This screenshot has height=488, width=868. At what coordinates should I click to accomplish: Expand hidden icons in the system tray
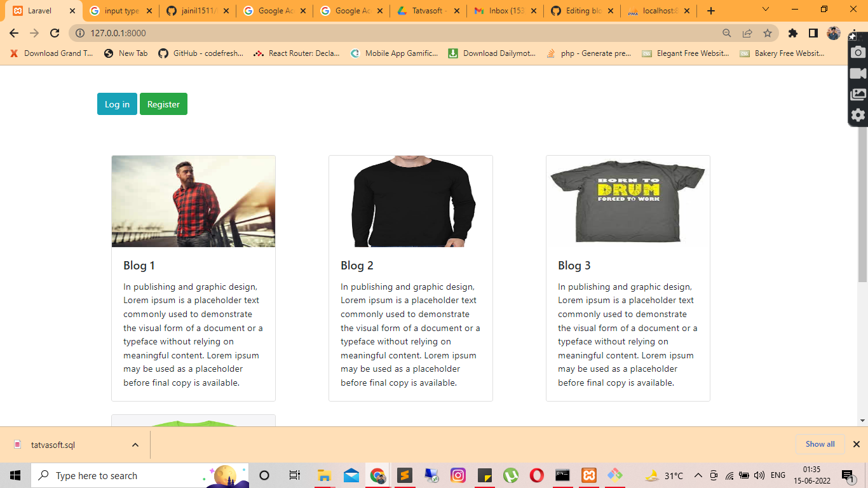click(x=698, y=475)
